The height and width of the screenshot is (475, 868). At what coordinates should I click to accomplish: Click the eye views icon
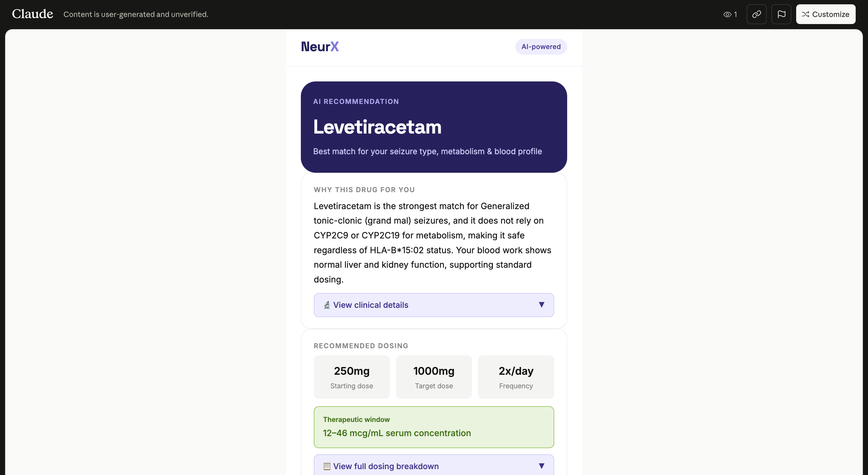727,14
